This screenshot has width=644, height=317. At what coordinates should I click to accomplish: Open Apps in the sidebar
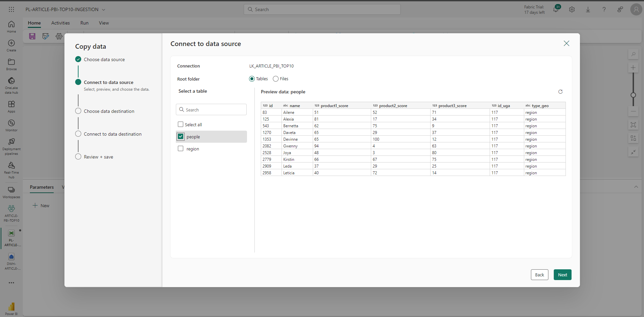click(11, 107)
